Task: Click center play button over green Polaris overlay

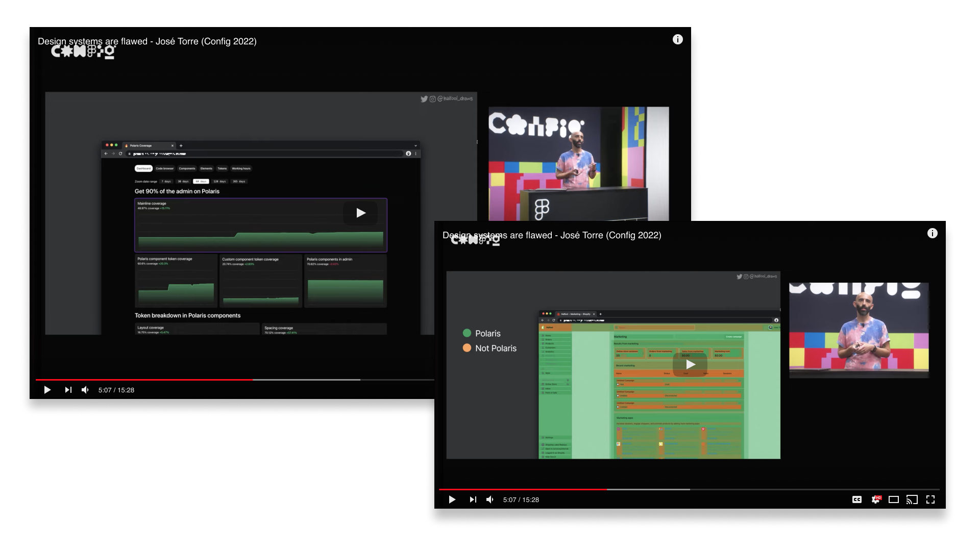Action: point(690,364)
